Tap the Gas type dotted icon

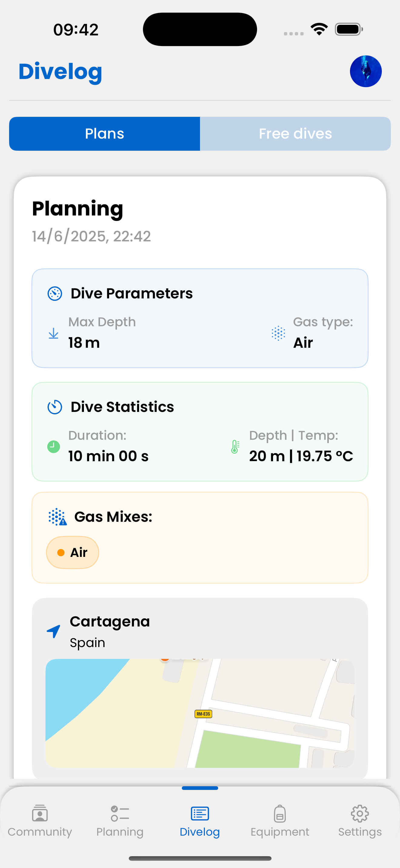coord(278,334)
